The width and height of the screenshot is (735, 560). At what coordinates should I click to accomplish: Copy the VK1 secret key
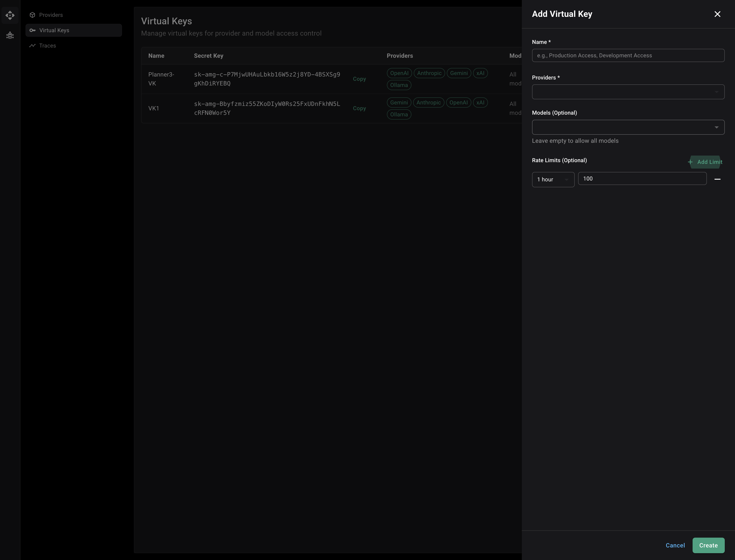(x=359, y=108)
